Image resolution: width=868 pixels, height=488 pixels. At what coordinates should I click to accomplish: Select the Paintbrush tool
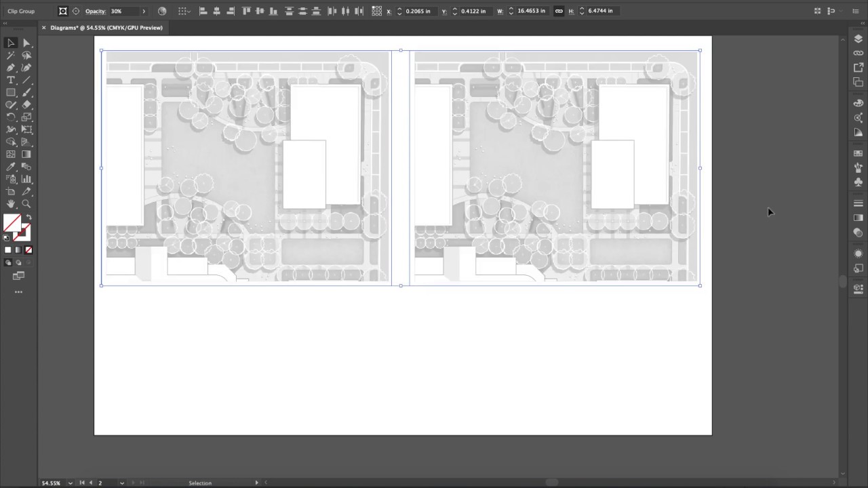pyautogui.click(x=26, y=92)
